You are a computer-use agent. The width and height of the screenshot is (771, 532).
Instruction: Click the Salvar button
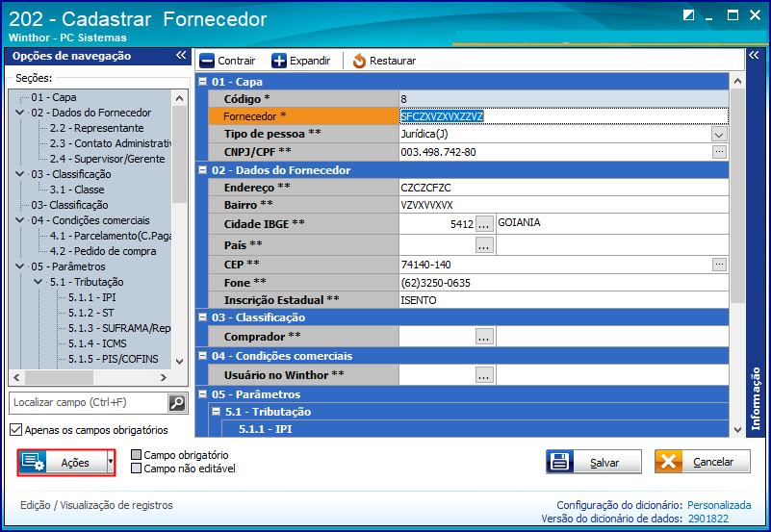click(x=594, y=462)
